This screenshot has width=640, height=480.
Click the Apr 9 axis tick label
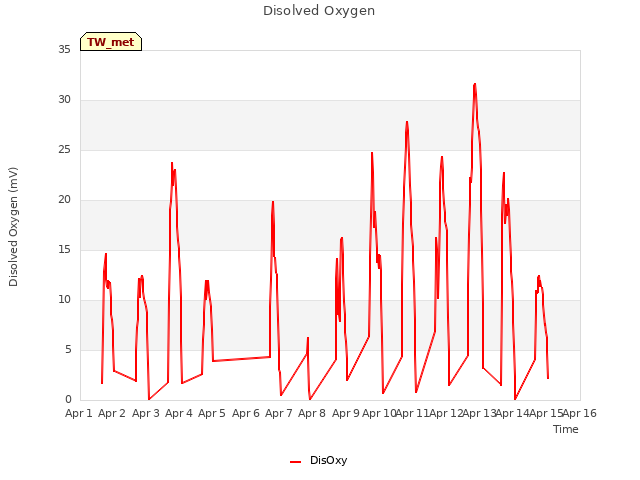point(346,413)
